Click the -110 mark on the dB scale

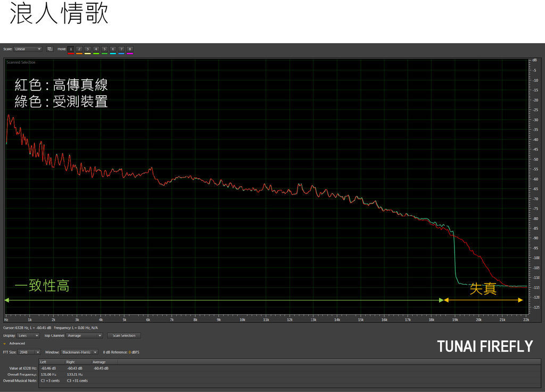point(536,278)
